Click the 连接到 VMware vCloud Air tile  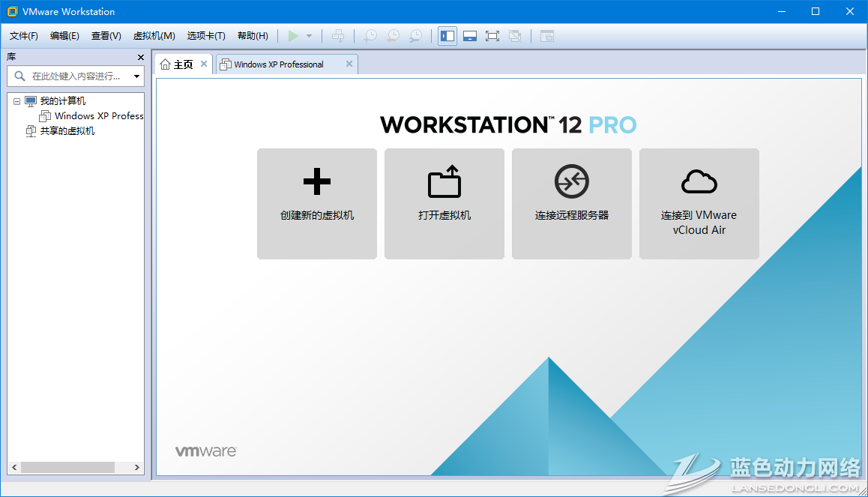699,204
